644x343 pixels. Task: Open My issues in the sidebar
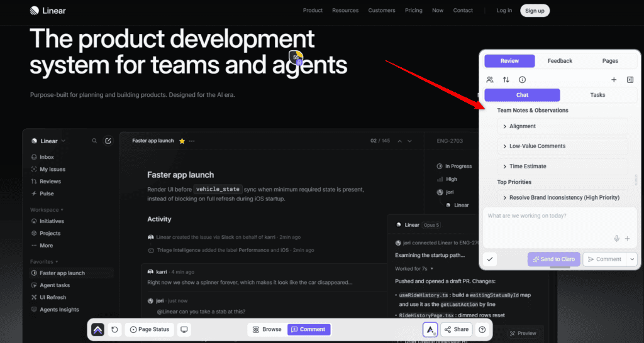48,169
